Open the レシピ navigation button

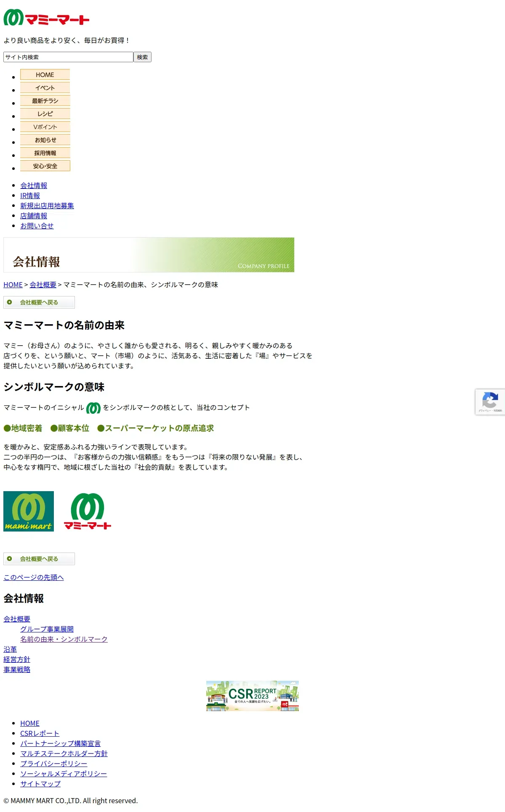[45, 114]
